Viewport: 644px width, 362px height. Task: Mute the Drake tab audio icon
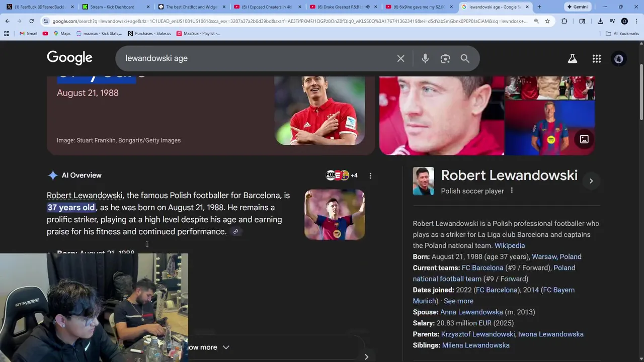(367, 7)
